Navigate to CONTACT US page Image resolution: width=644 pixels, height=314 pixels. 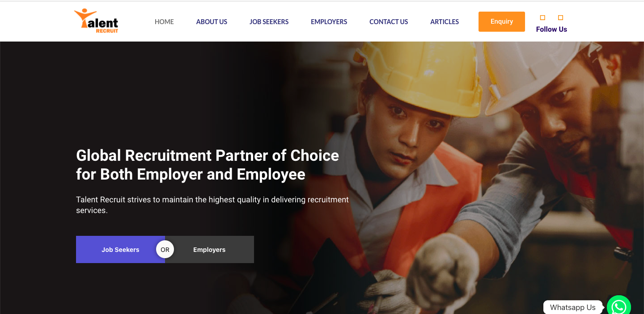point(389,21)
